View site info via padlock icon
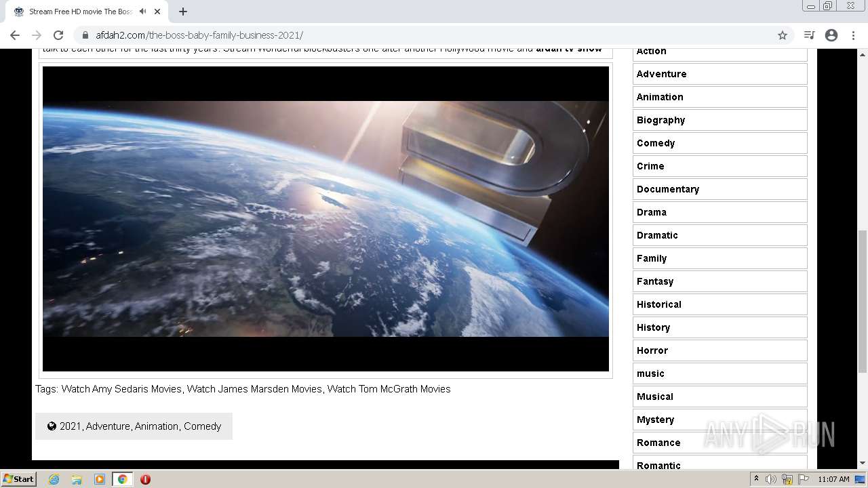Screen dimensions: 868x488 tap(85, 35)
